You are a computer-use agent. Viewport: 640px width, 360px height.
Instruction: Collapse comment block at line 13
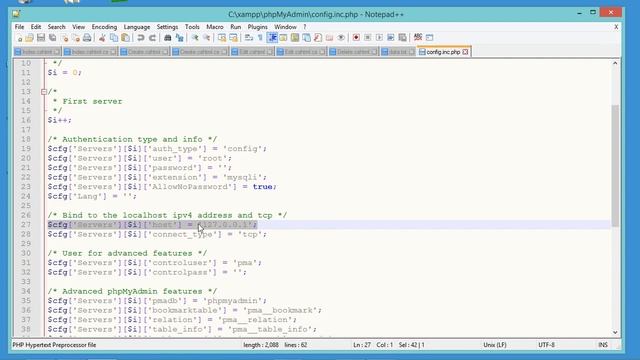(x=44, y=92)
